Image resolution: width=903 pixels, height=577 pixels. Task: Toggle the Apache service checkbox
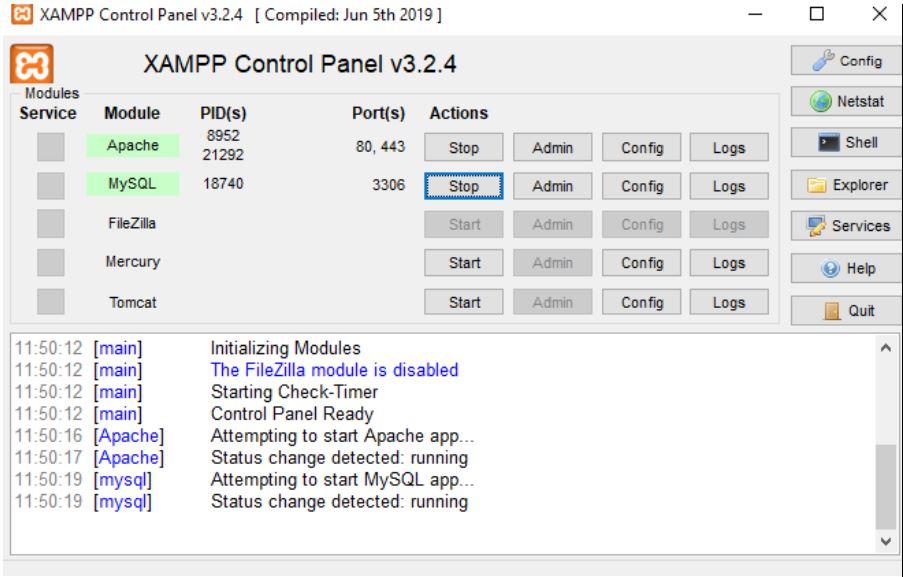pyautogui.click(x=51, y=147)
